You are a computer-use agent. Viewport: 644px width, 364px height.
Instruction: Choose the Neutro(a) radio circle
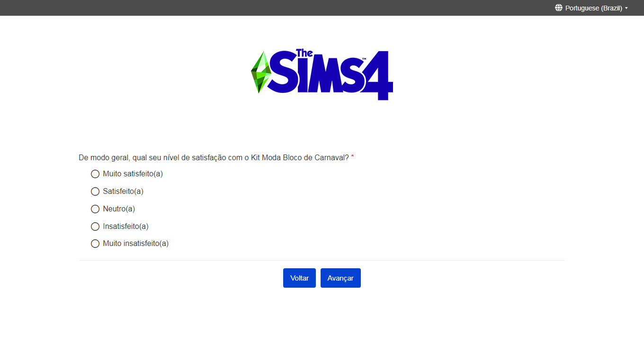[95, 209]
